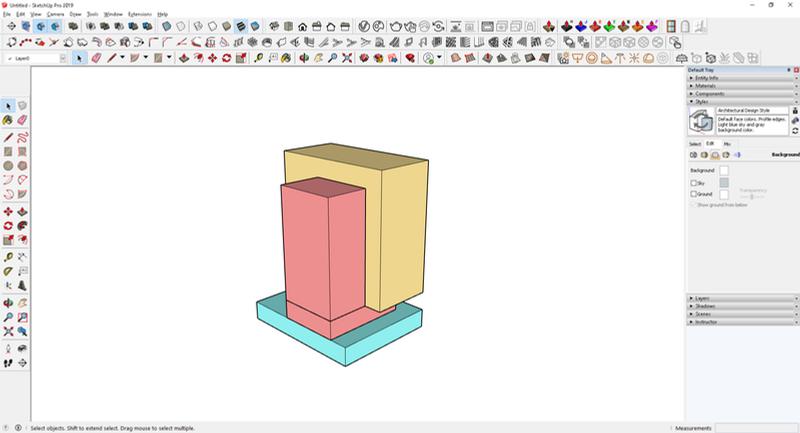Switch to the Mix tab in Styles

pyautogui.click(x=727, y=144)
